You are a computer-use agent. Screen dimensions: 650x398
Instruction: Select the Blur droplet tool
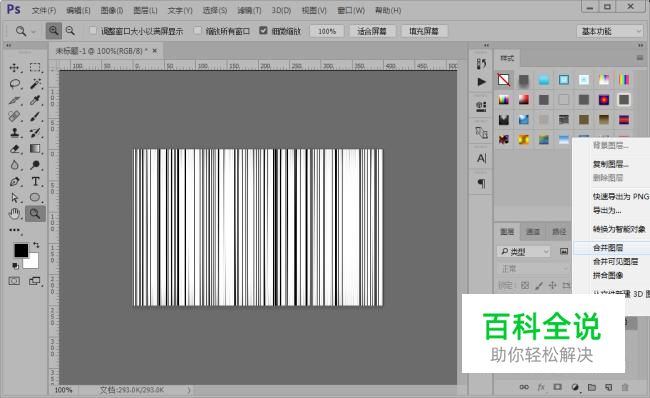[x=15, y=165]
